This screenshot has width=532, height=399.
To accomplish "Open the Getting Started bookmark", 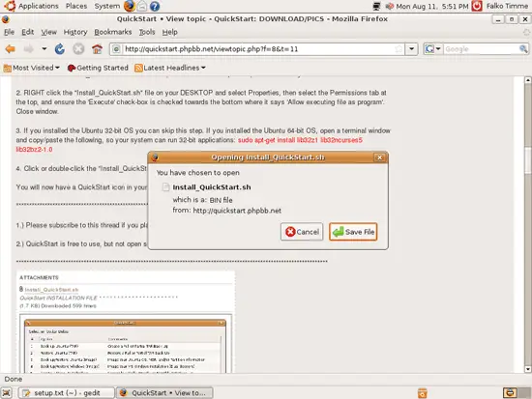I will click(x=98, y=68).
